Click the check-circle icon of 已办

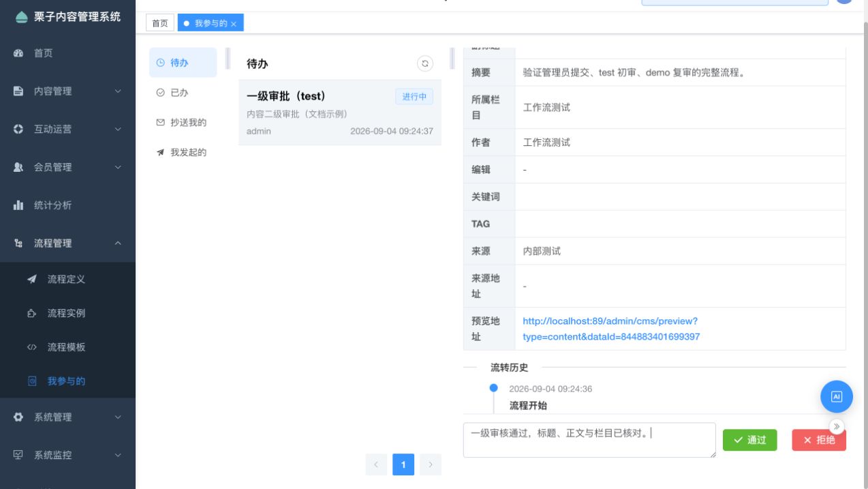coord(161,93)
